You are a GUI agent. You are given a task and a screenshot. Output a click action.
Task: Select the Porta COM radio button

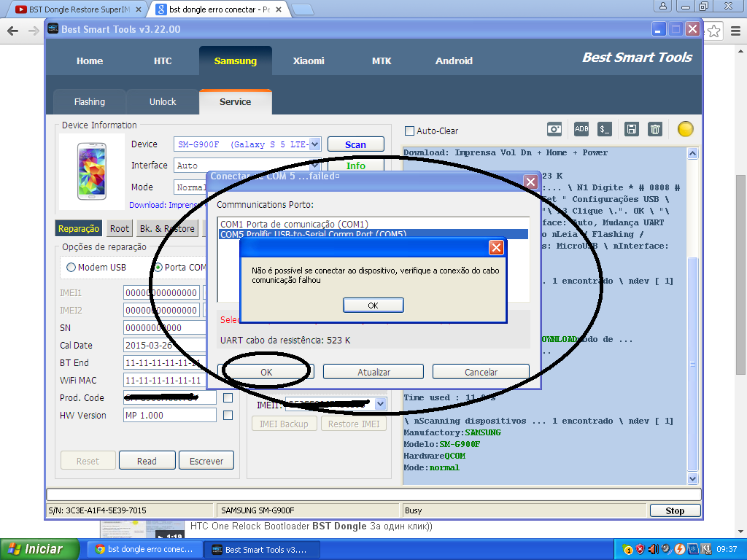coord(158,268)
